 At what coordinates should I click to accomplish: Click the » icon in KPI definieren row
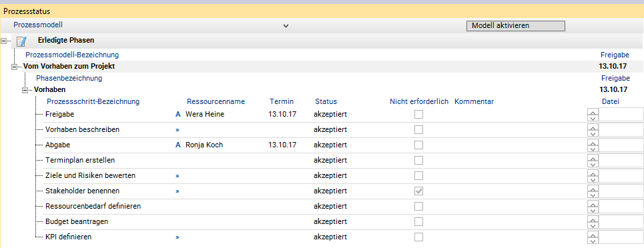pos(178,237)
